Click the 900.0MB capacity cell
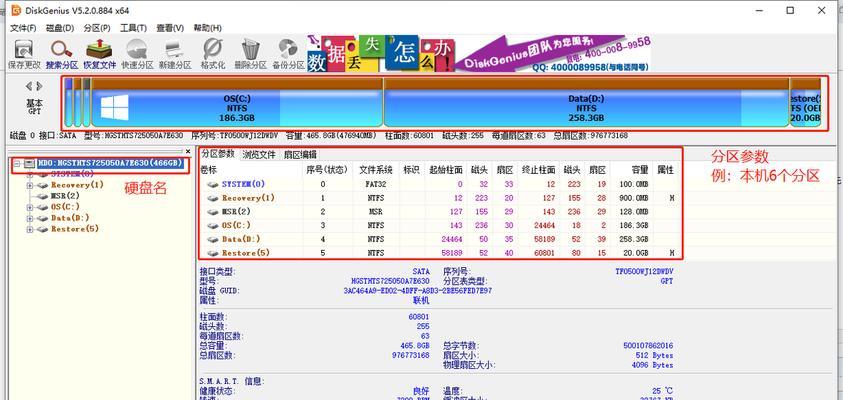 click(634, 198)
